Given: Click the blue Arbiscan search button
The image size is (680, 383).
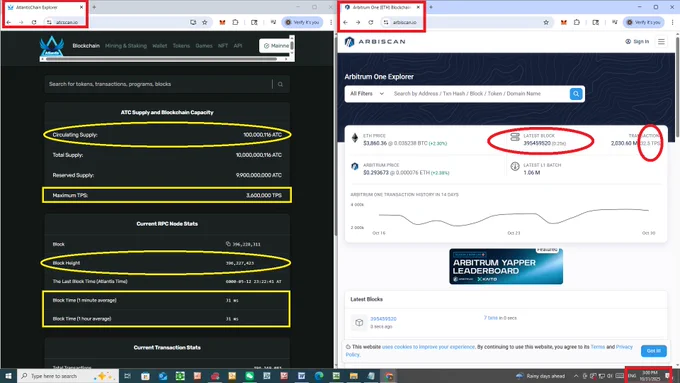Looking at the screenshot, I should 576,94.
